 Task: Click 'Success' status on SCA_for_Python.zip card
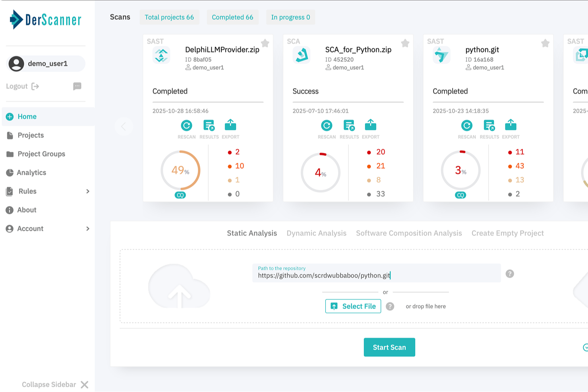(306, 91)
